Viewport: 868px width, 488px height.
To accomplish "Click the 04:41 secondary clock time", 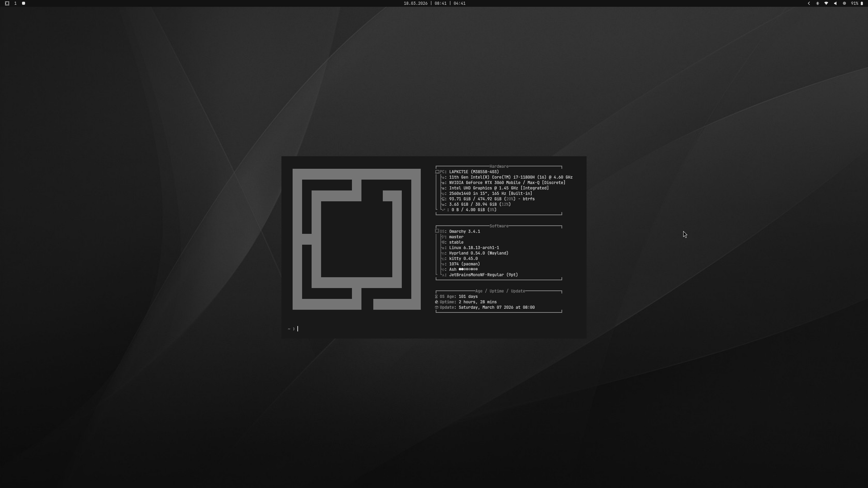I will (459, 3).
